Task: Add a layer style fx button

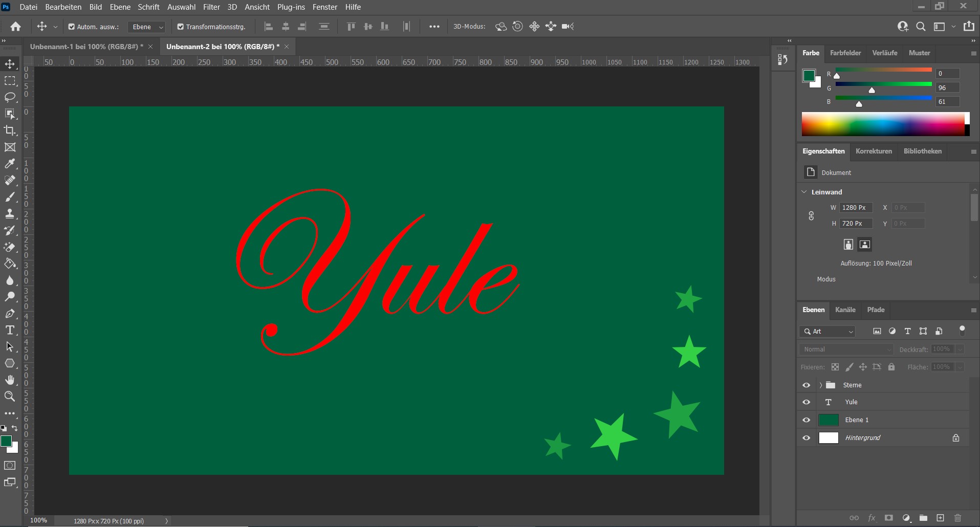Action: coord(872,518)
